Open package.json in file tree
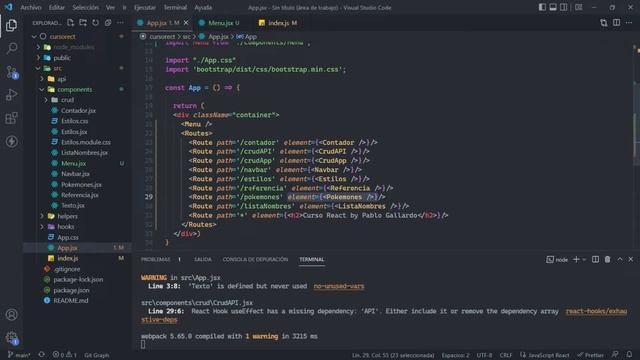This screenshot has height=360, width=640. (71, 290)
